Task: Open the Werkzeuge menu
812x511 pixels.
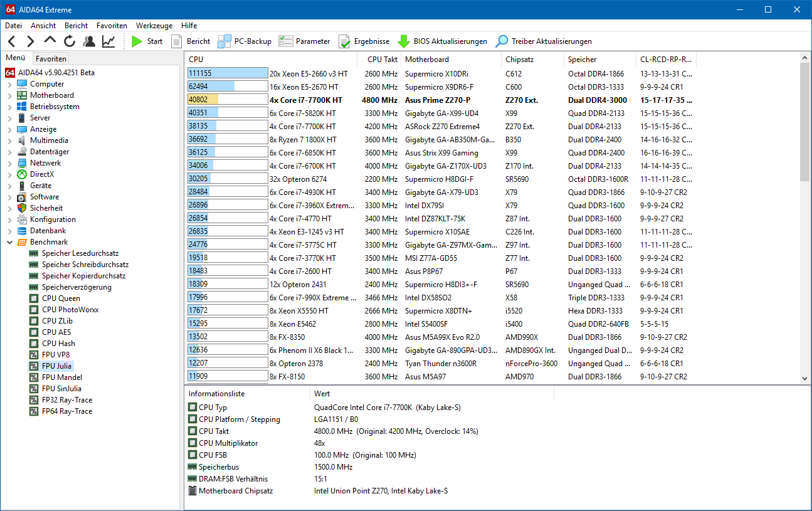Action: coord(154,26)
